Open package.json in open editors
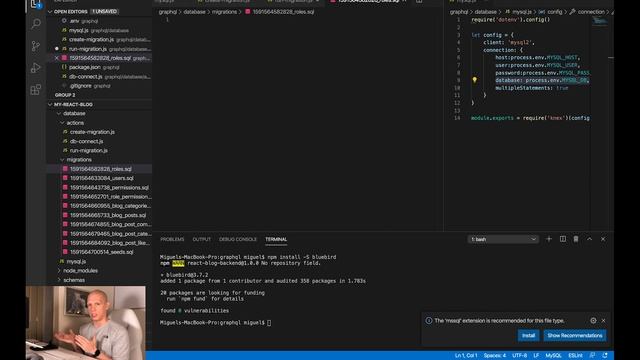Screen dimensions: 640x360 (x=100, y=67)
